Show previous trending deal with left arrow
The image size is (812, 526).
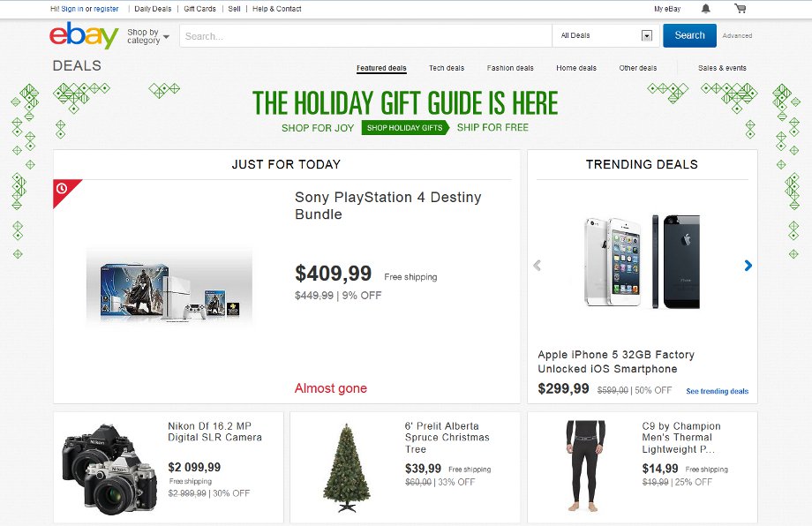[537, 266]
